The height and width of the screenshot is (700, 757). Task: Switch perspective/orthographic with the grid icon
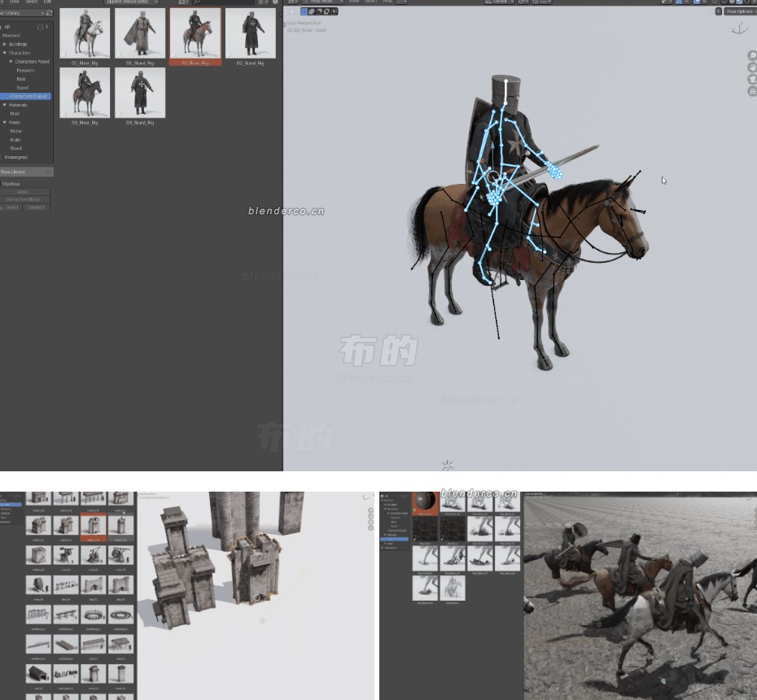pyautogui.click(x=752, y=91)
